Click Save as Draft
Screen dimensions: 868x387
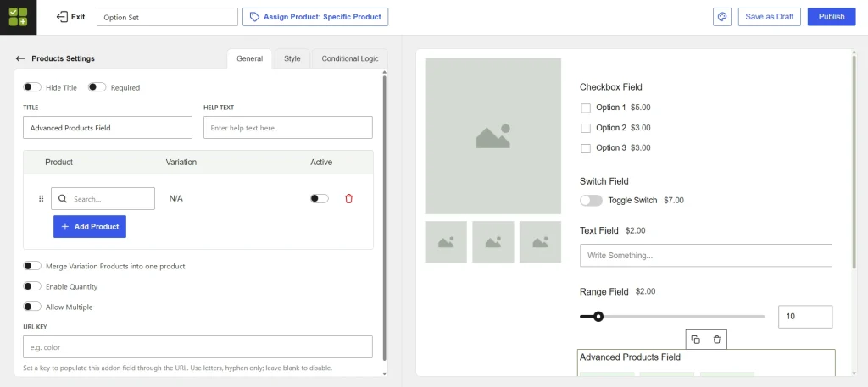pyautogui.click(x=770, y=17)
